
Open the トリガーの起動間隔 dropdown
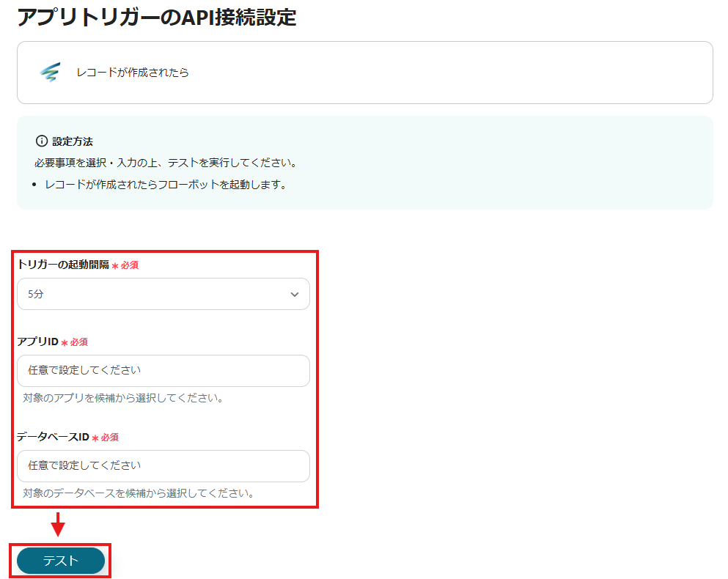(163, 294)
